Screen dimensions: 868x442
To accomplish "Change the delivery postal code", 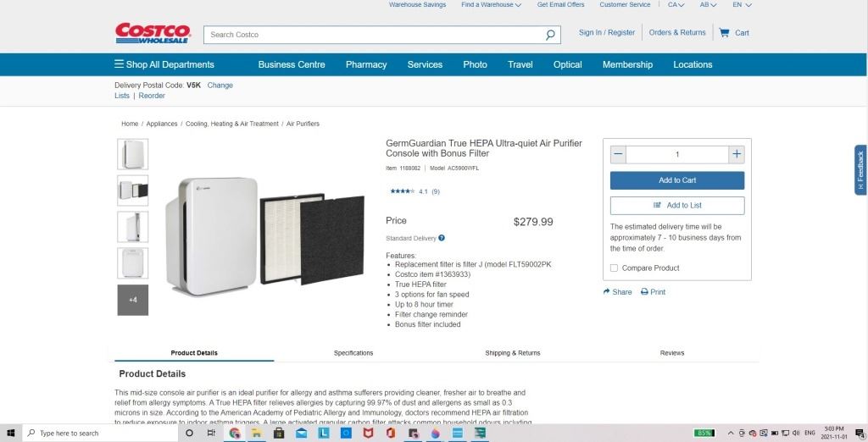I will tap(220, 86).
